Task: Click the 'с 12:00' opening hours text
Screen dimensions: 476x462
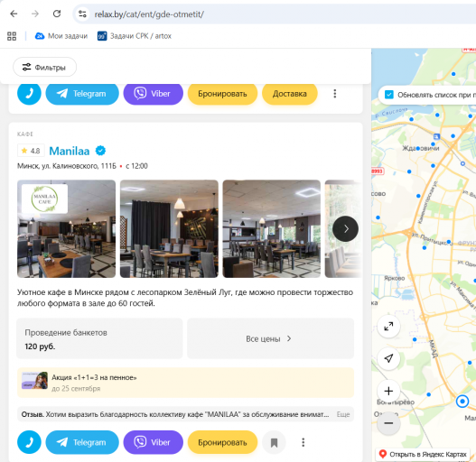Action: [136, 166]
